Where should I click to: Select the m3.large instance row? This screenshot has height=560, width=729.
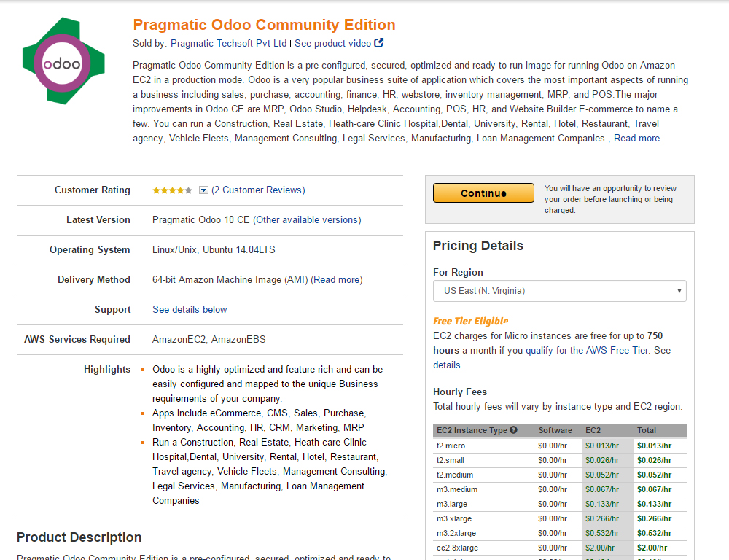click(560, 504)
